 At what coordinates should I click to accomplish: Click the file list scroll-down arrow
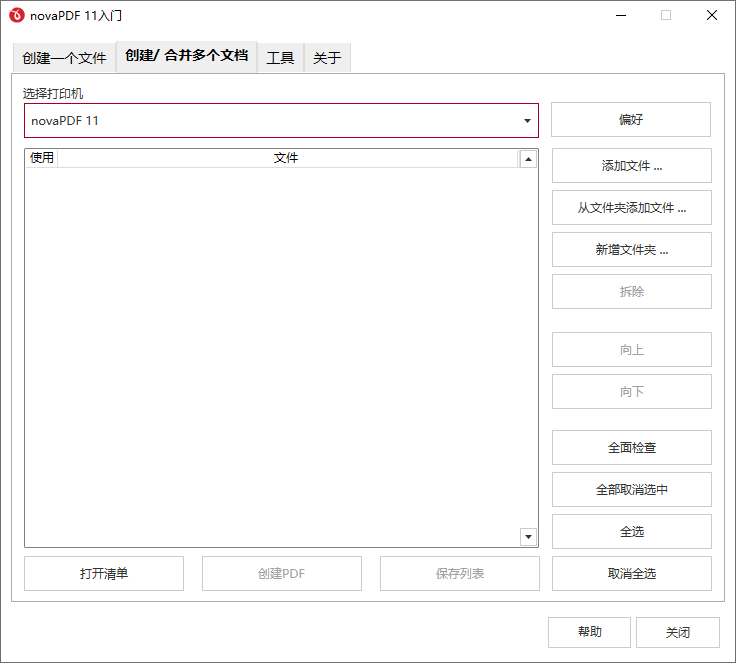529,537
